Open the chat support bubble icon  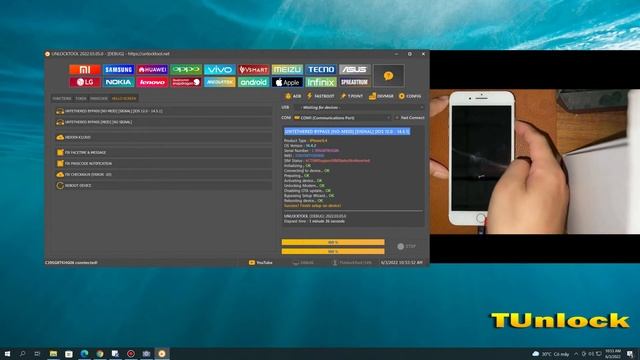(x=388, y=76)
